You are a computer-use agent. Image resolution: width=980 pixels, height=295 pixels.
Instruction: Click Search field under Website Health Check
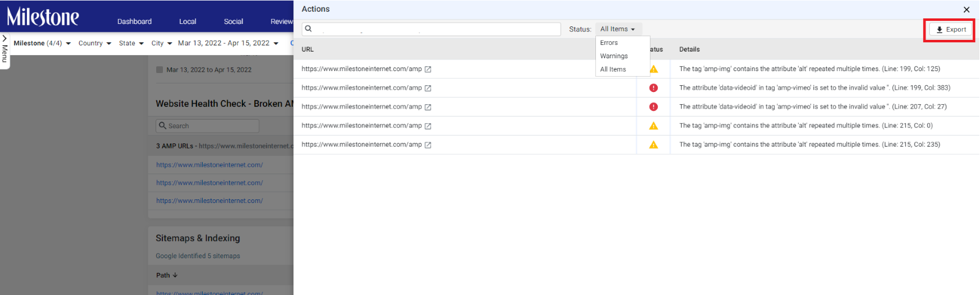click(207, 126)
